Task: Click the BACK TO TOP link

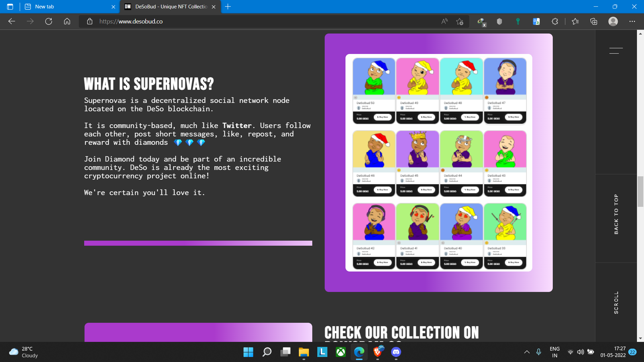Action: (x=616, y=214)
